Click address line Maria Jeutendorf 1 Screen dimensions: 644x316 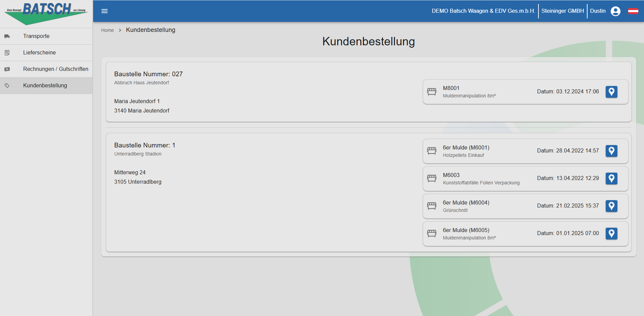tap(137, 101)
